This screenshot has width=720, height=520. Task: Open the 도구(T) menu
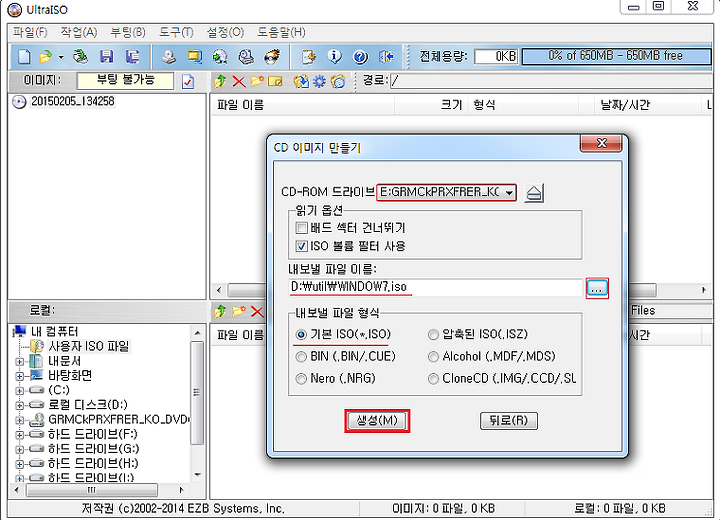(x=176, y=32)
